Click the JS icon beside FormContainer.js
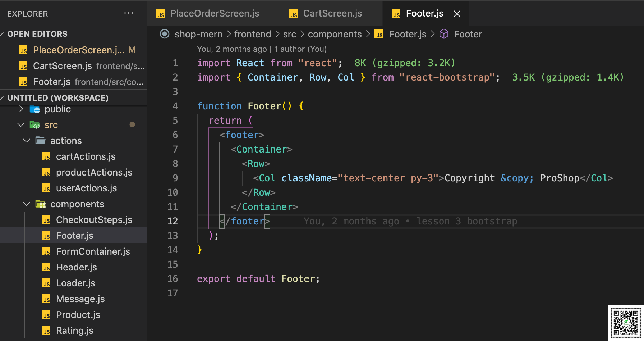644x341 pixels. pyautogui.click(x=46, y=251)
